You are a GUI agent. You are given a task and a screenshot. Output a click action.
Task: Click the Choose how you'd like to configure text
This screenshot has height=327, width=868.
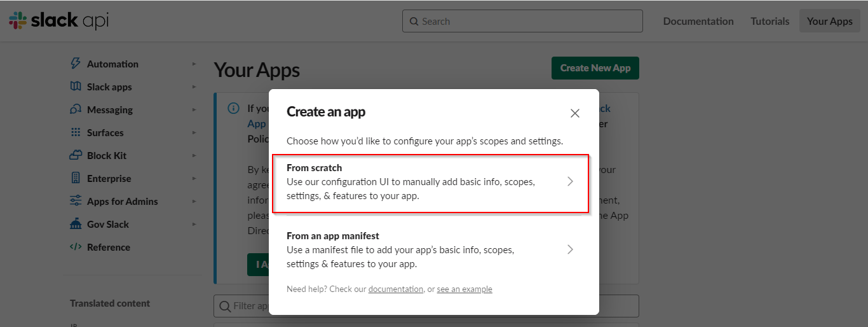pyautogui.click(x=424, y=141)
